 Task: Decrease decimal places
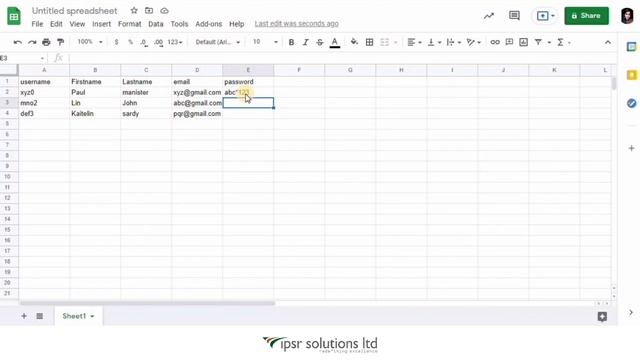[x=144, y=42]
